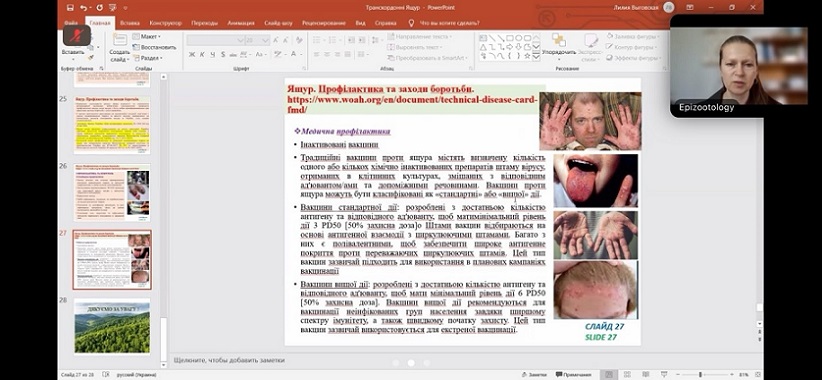This screenshot has width=822, height=380.
Task: Center the paragraph text
Action: click(327, 55)
